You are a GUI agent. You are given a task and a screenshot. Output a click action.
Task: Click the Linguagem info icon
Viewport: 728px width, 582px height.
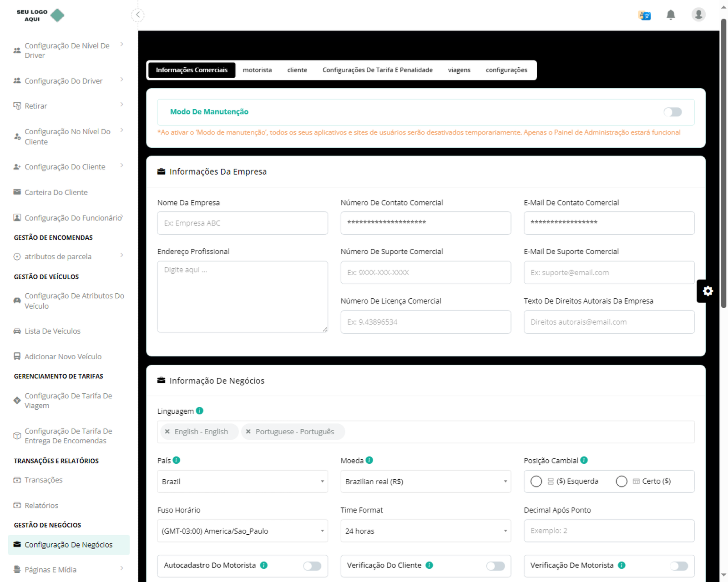coord(199,411)
